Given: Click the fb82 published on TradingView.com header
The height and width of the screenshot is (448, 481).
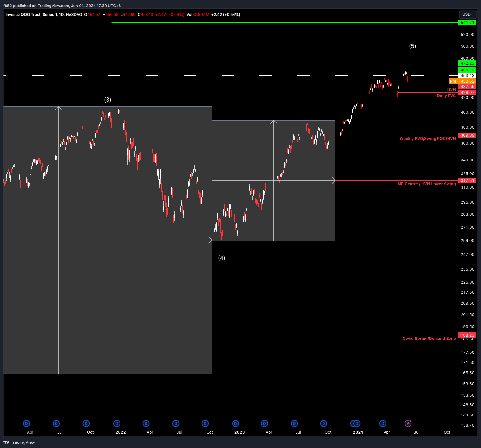Looking at the screenshot, I should coord(62,6).
